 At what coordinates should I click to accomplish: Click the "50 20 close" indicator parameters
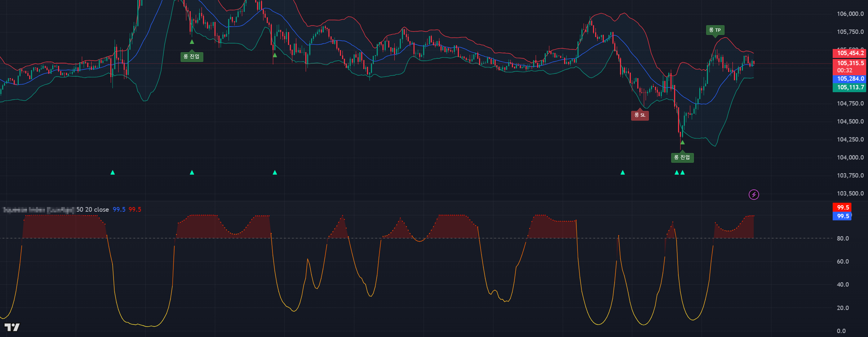coord(93,210)
